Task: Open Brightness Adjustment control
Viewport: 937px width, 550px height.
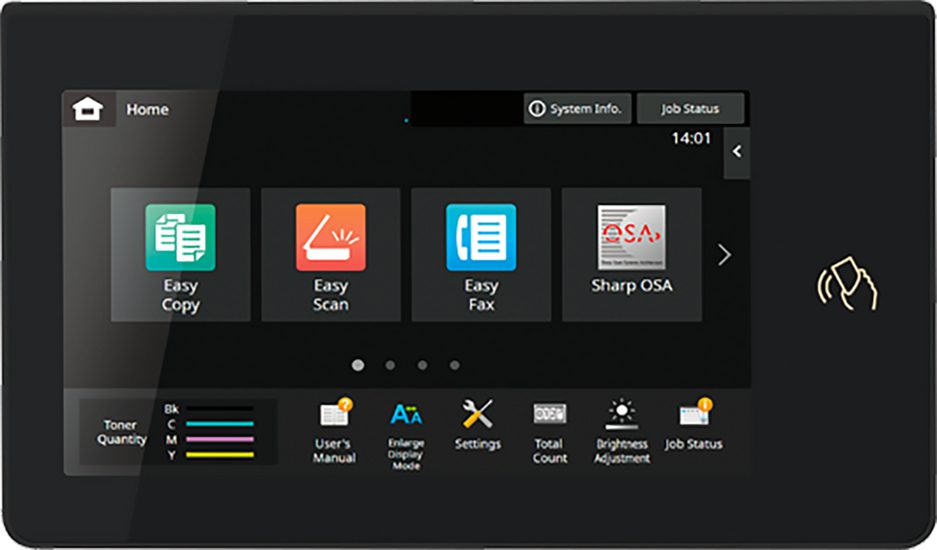Action: pyautogui.click(x=621, y=431)
